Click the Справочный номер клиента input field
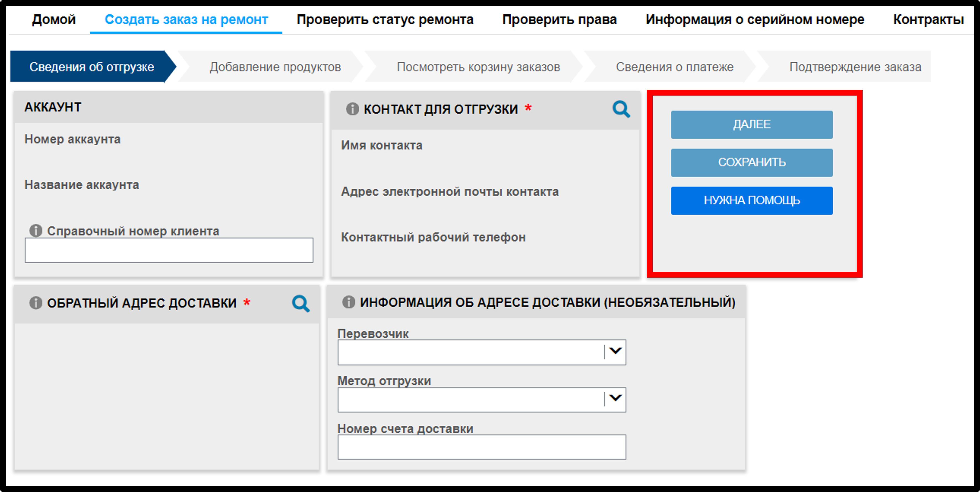The width and height of the screenshot is (980, 492). tap(169, 250)
